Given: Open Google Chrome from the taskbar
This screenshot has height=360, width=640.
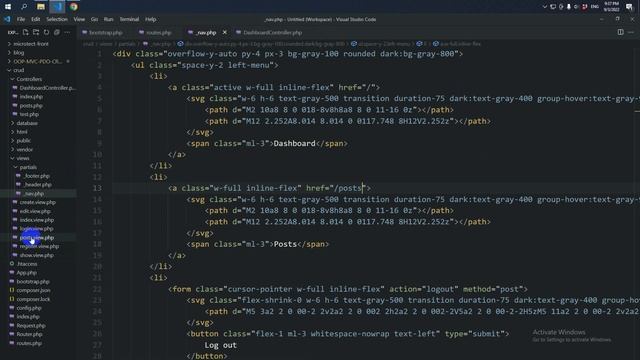Looking at the screenshot, I should point(73,7).
